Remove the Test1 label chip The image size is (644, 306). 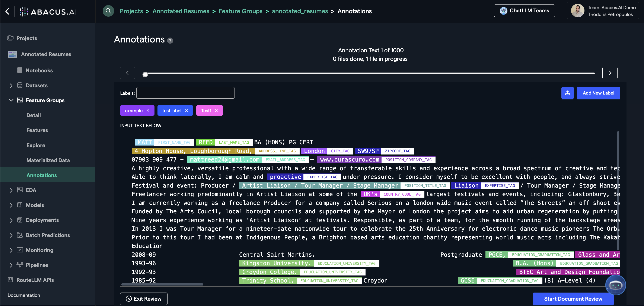point(217,111)
